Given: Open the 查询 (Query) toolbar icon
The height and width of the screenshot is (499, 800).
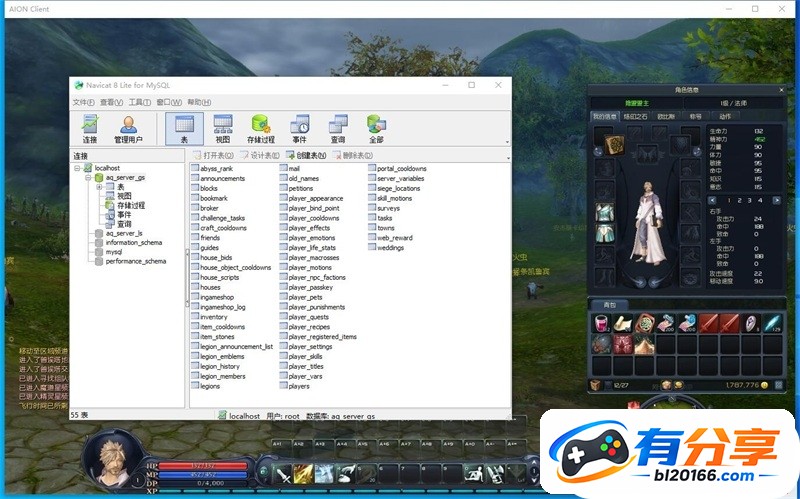Looking at the screenshot, I should (x=338, y=129).
